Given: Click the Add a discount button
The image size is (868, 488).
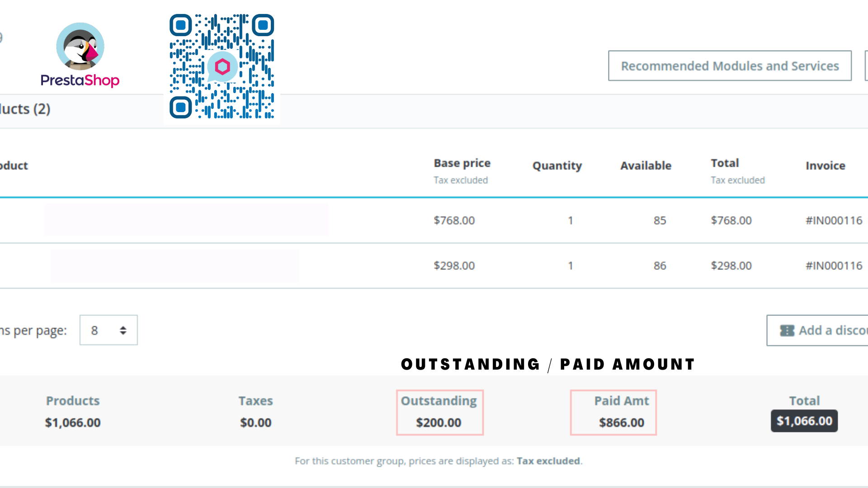Looking at the screenshot, I should coord(817,330).
